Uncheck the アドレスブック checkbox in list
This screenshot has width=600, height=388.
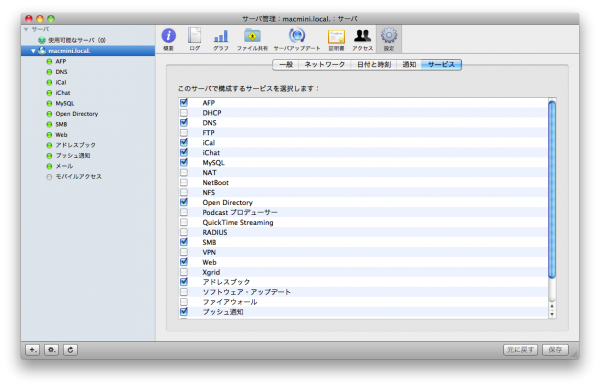tap(184, 282)
